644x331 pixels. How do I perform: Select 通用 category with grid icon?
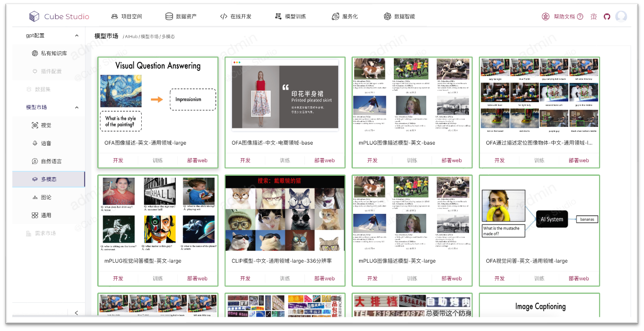click(45, 215)
